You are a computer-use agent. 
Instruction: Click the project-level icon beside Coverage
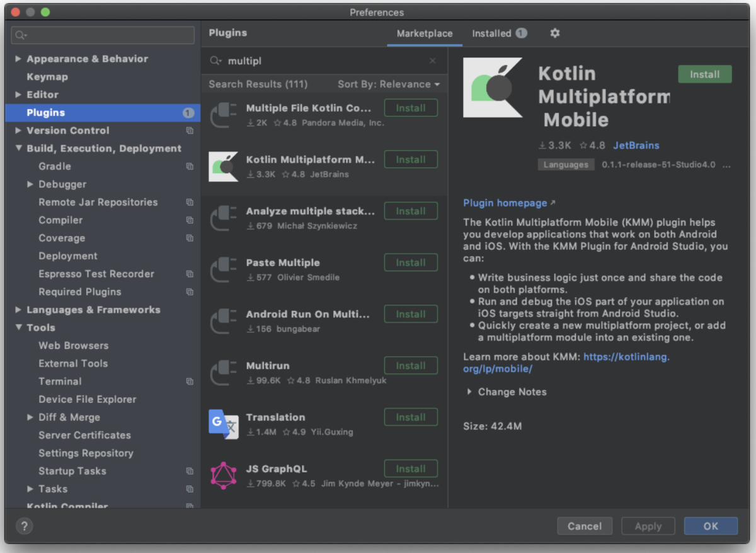pyautogui.click(x=190, y=238)
